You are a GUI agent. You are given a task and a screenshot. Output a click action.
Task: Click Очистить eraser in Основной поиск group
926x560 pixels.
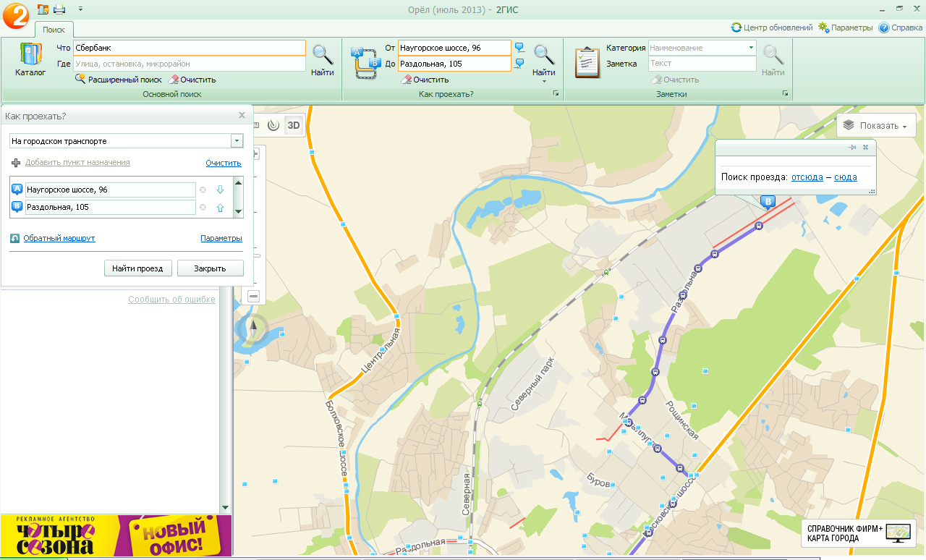click(x=192, y=80)
